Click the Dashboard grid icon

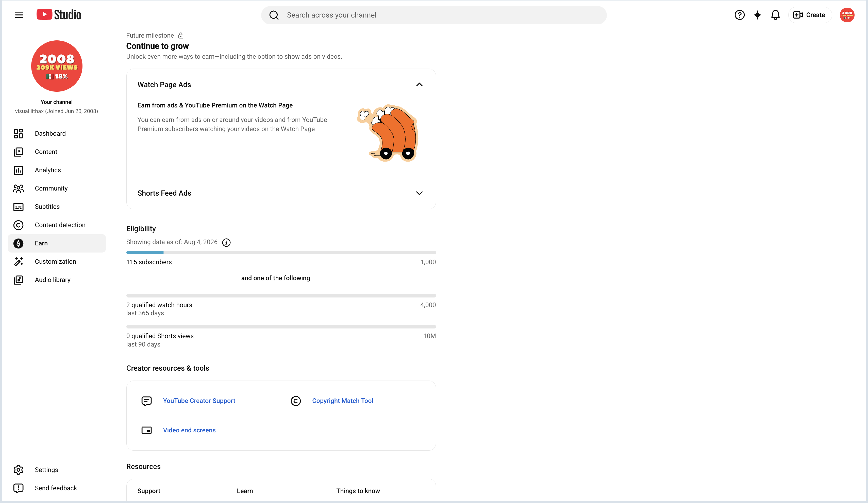18,133
